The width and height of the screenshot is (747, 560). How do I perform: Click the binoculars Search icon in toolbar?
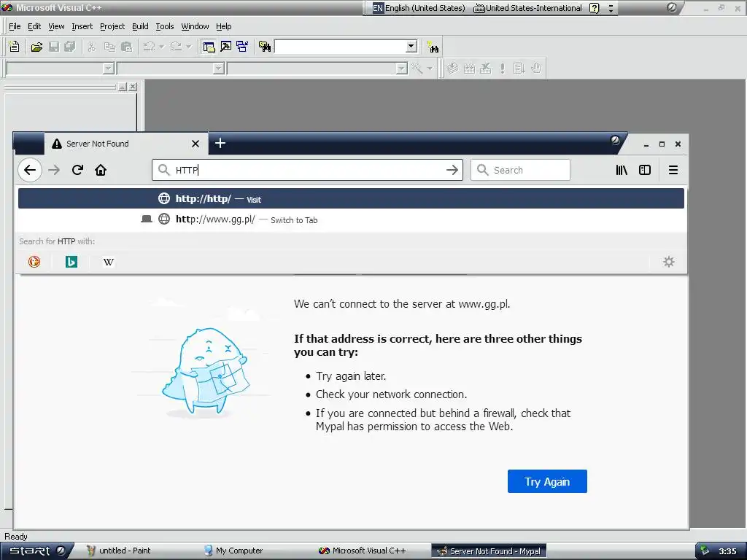tap(433, 47)
